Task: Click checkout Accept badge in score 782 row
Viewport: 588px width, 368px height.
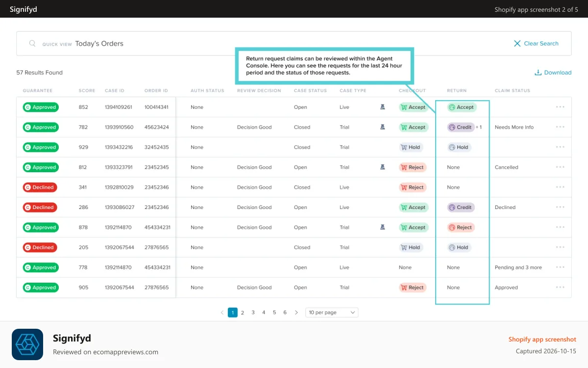Action: click(x=414, y=127)
